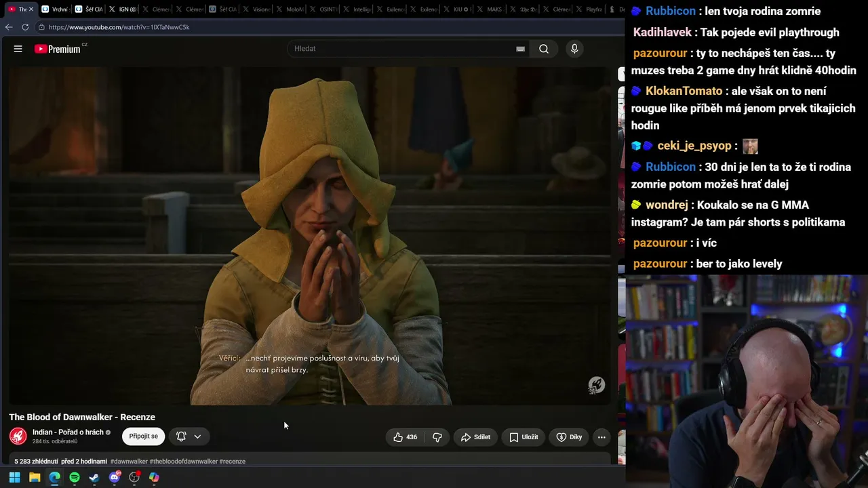Click chat username Kadihlavek

click(663, 33)
